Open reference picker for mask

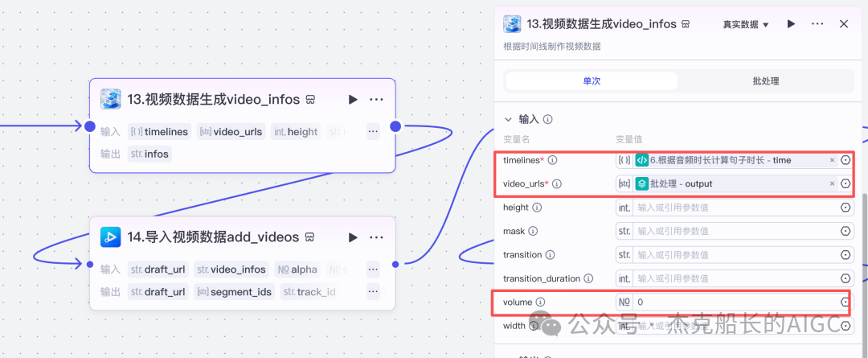(x=845, y=231)
